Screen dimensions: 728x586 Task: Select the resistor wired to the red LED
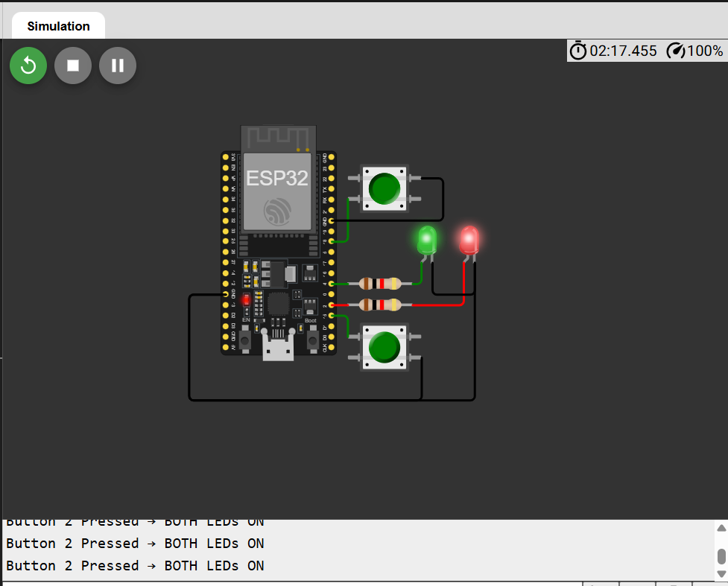(x=380, y=305)
